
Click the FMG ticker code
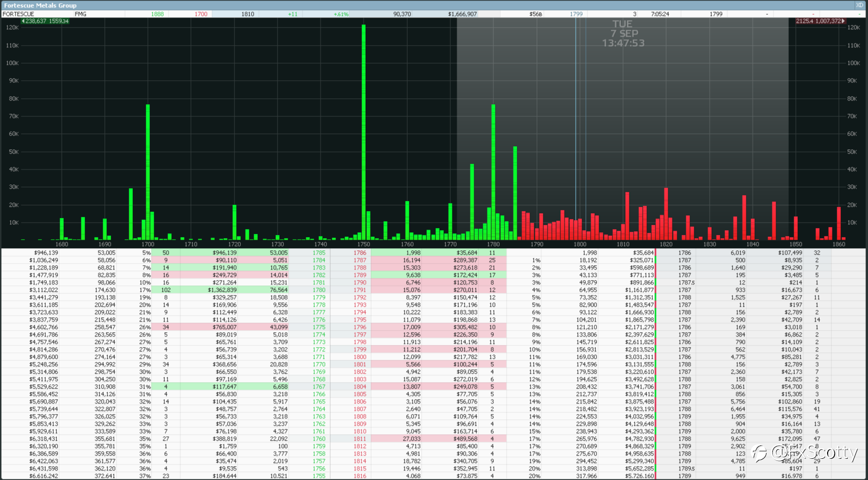pos(80,14)
